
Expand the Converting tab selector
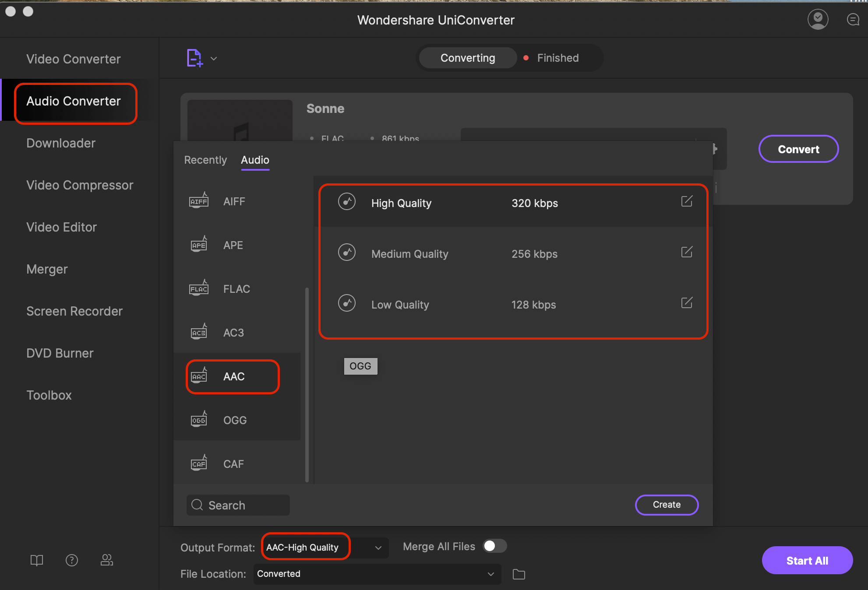click(468, 58)
